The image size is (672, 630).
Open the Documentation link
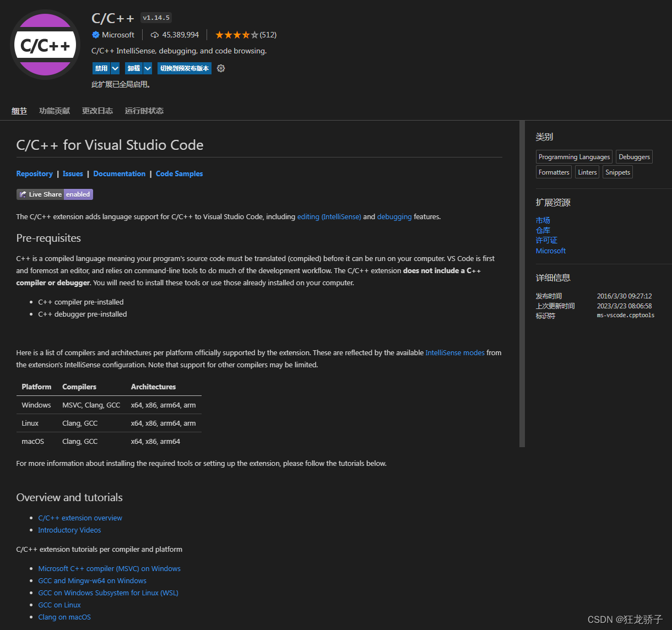[x=120, y=173]
